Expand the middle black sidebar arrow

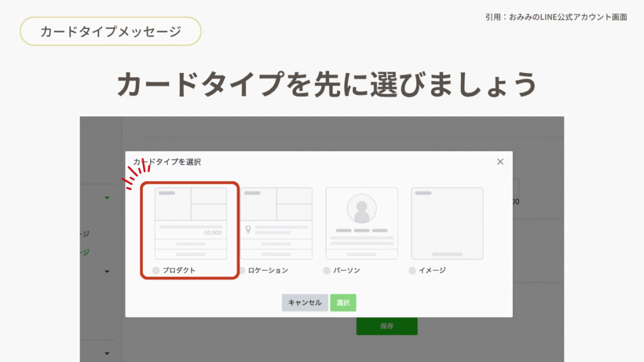[107, 271]
